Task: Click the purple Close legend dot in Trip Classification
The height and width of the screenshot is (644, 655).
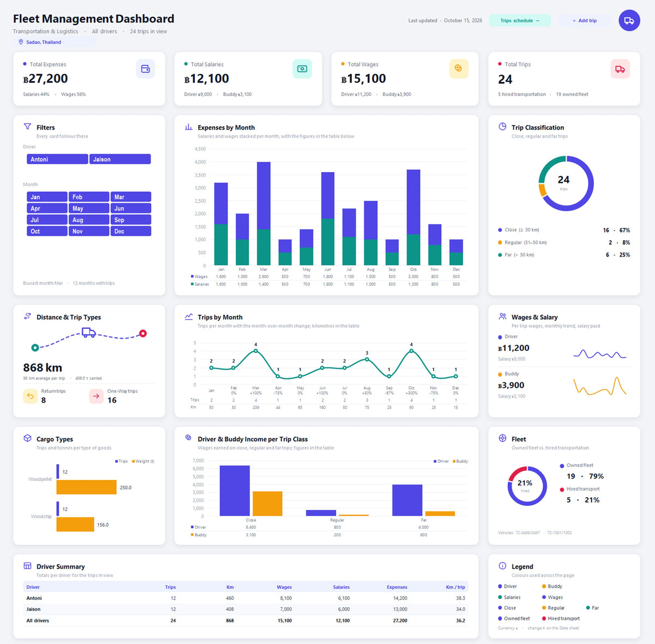Action: tap(500, 230)
